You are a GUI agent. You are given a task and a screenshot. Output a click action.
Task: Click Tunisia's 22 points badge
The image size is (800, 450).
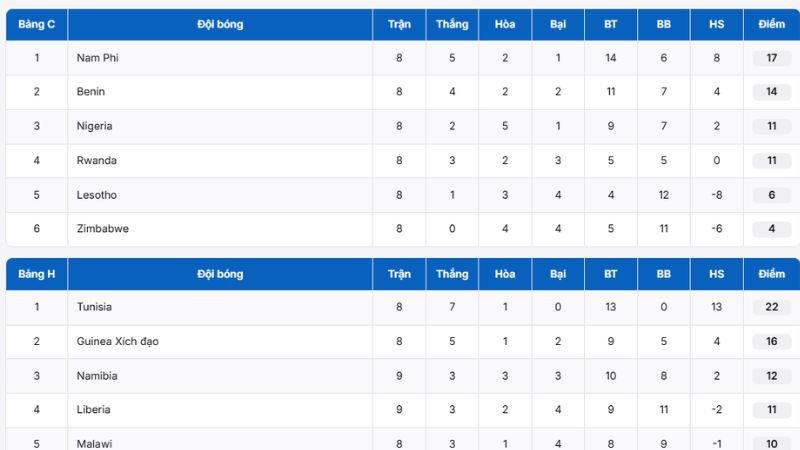tap(771, 307)
